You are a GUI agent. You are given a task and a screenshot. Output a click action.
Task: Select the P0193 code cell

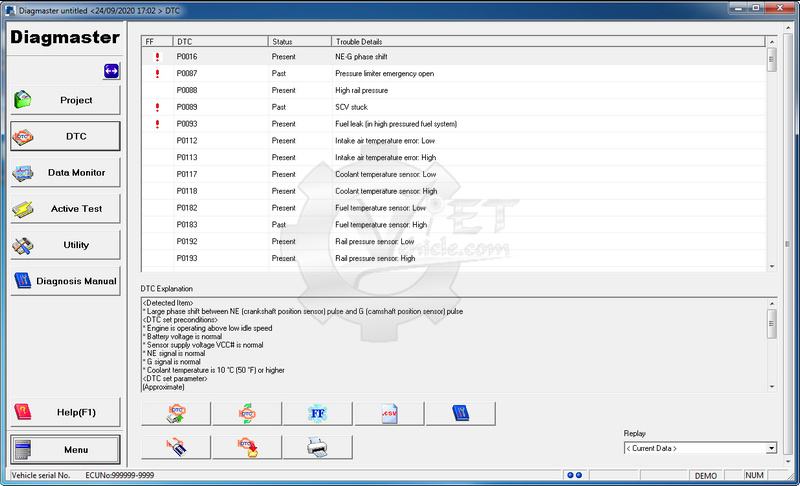click(187, 259)
